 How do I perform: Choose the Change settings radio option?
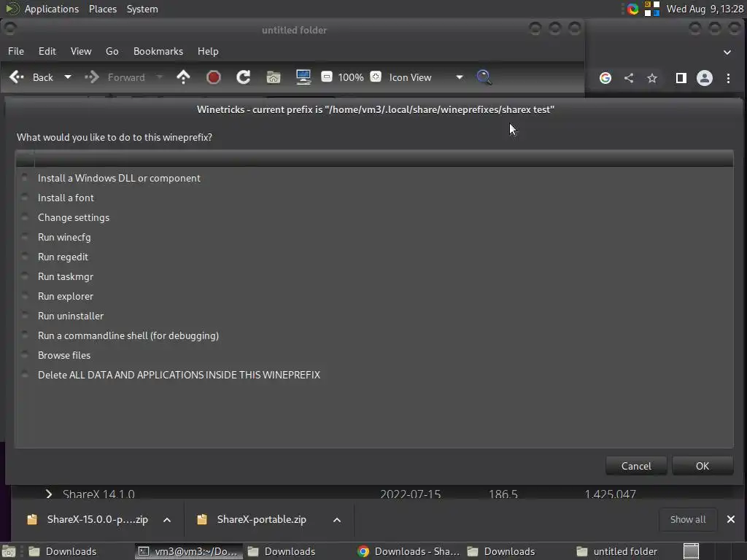pos(25,217)
